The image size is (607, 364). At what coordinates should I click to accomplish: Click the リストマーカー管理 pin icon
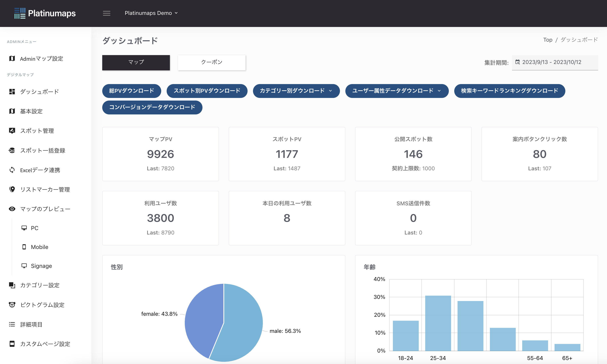(12, 189)
